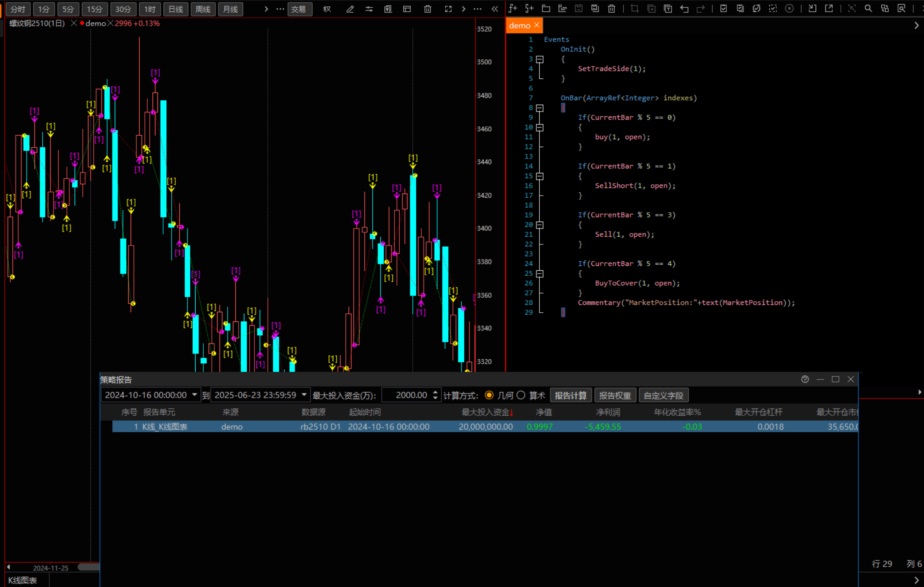
Task: Select the 30分 timeframe
Action: [123, 9]
